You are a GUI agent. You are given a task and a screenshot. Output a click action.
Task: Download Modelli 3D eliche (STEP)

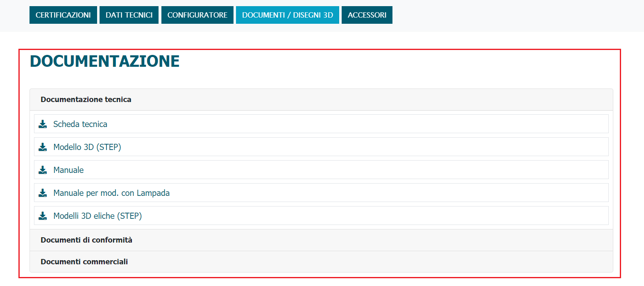click(98, 216)
